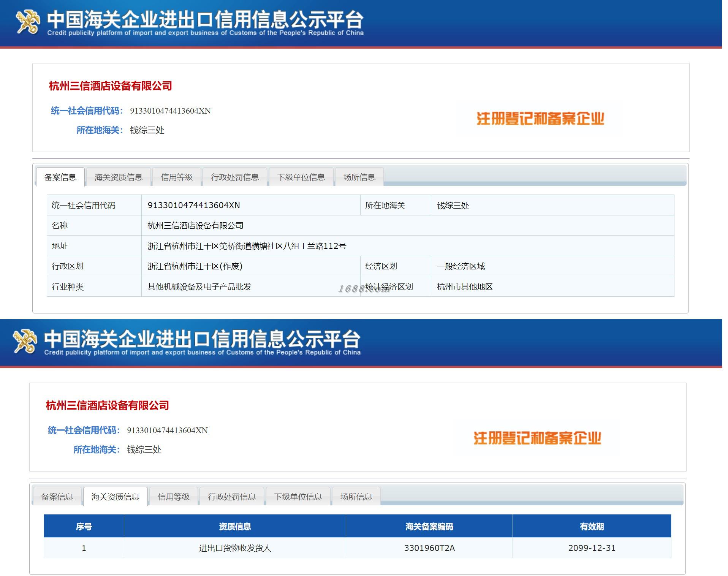Select the active 海关资质信息 tab in the lower tab bar
Image resolution: width=728 pixels, height=576 pixels.
115,497
